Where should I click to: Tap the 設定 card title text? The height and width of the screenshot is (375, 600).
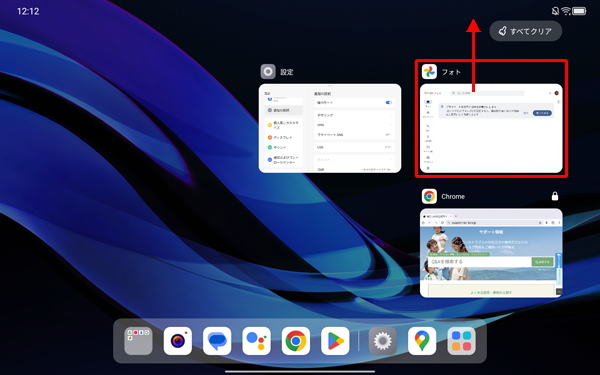point(287,72)
